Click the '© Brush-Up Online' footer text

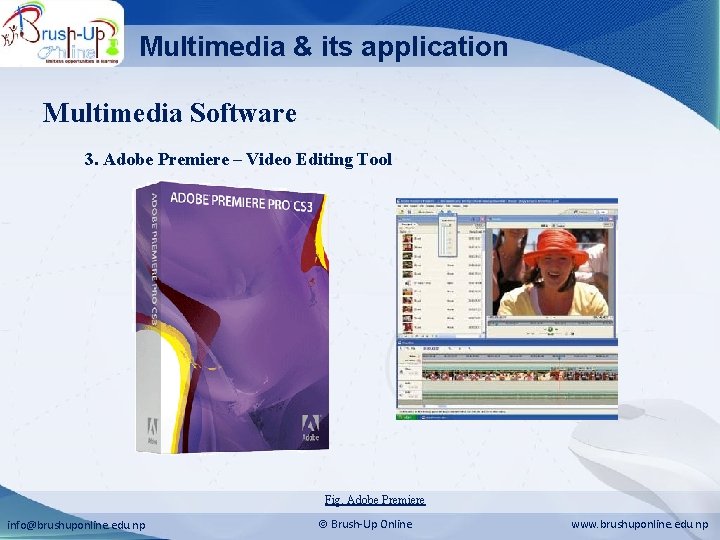click(x=366, y=524)
